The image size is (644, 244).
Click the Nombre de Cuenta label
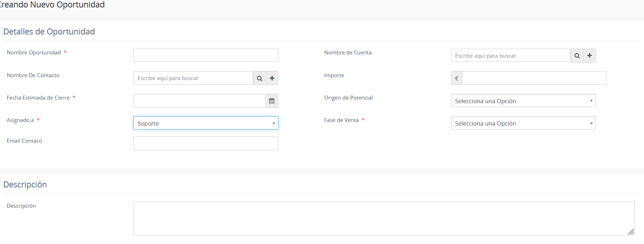click(x=348, y=53)
